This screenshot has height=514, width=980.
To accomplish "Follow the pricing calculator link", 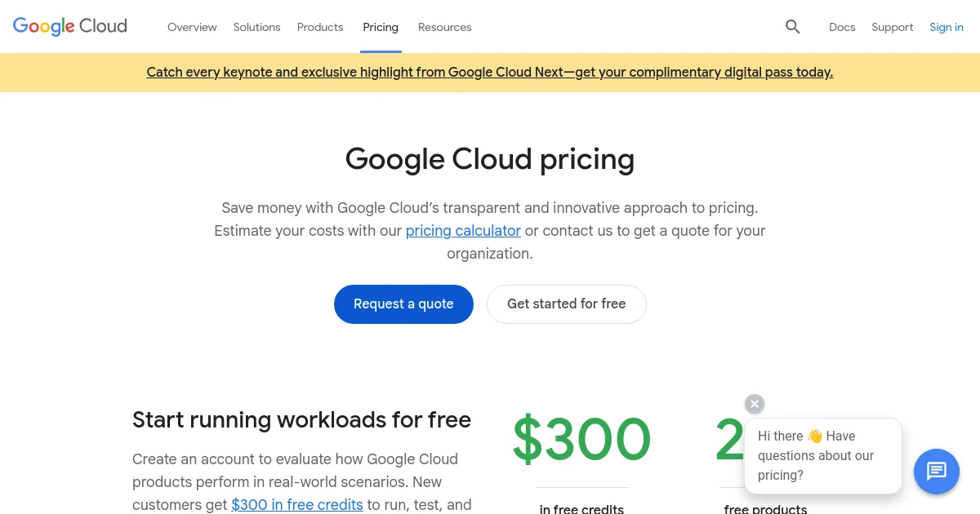I will [x=463, y=231].
